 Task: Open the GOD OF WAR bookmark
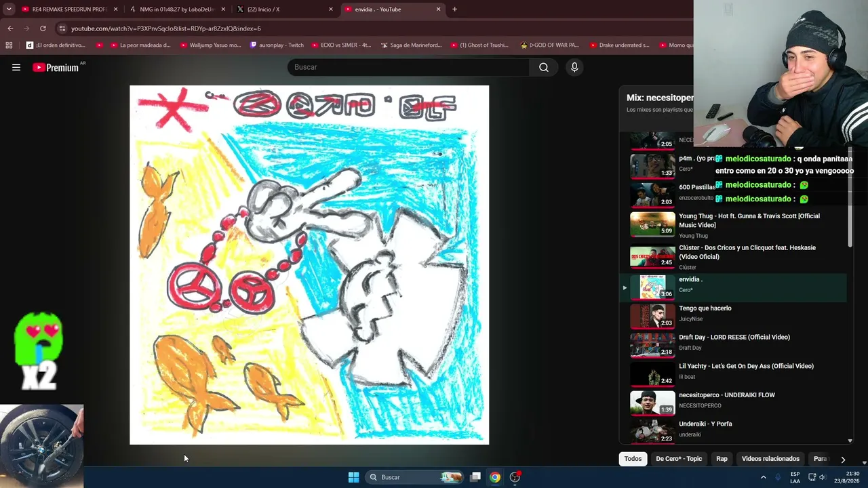[549, 45]
